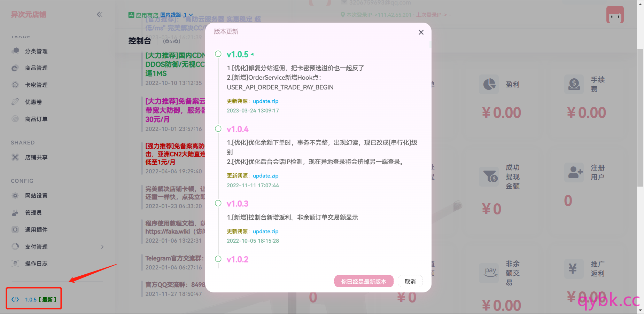
Task: Open update.zip link under v1.0.4
Action: [x=265, y=176]
